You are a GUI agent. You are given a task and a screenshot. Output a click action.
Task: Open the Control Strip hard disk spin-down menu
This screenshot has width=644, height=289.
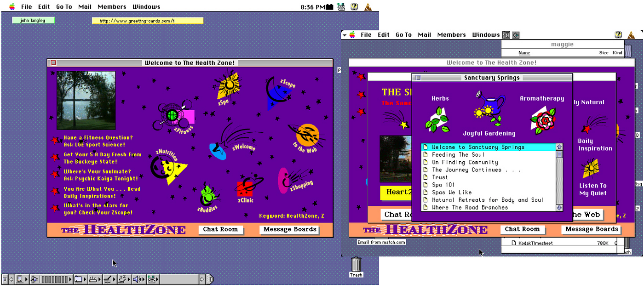pyautogui.click(x=94, y=279)
